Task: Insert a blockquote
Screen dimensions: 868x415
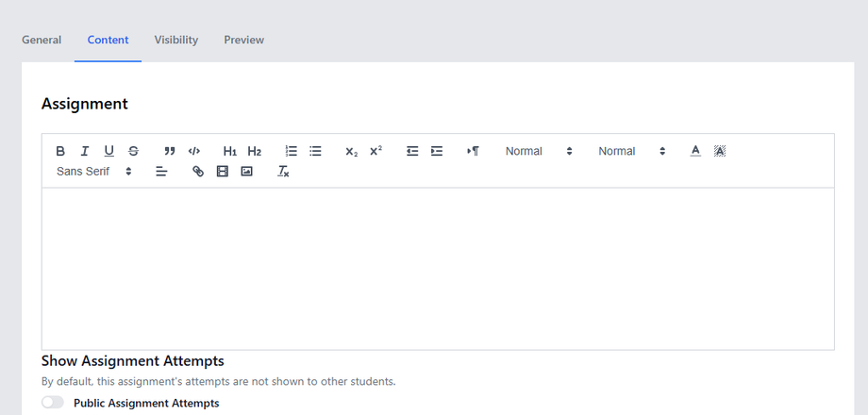Action: point(170,151)
